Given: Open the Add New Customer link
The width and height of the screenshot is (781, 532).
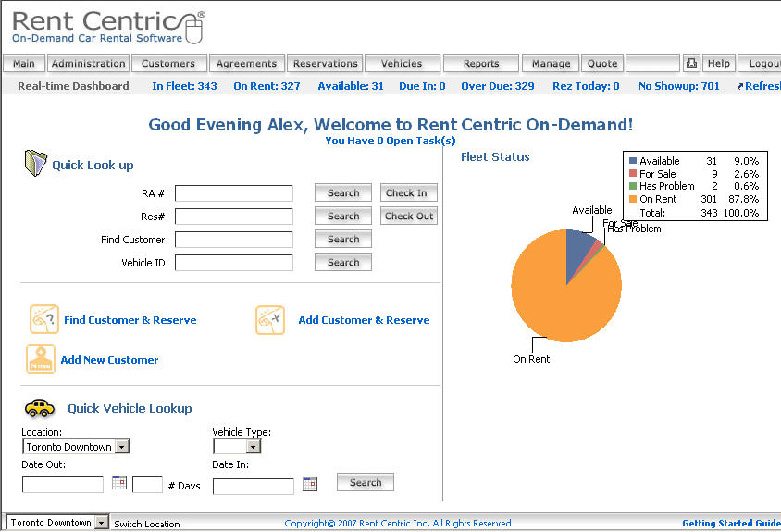Looking at the screenshot, I should tap(109, 360).
